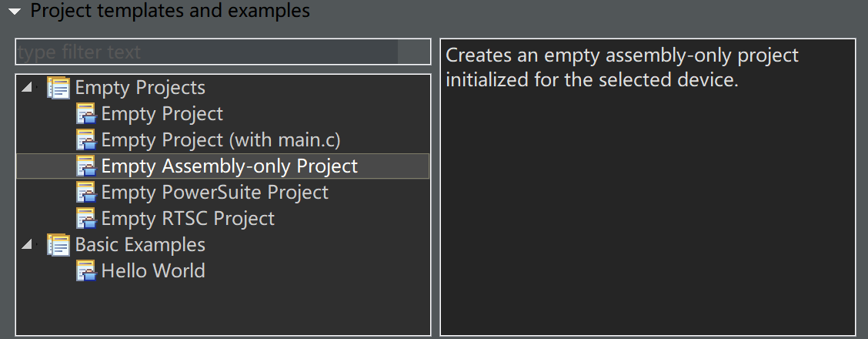Click the Empty RTSC Project icon

[x=85, y=219]
